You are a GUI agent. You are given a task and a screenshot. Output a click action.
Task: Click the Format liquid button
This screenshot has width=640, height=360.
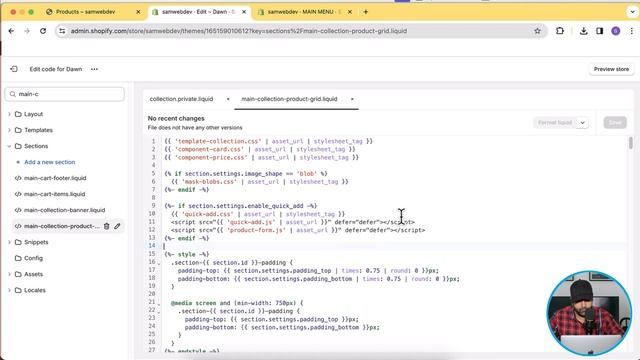[555, 123]
